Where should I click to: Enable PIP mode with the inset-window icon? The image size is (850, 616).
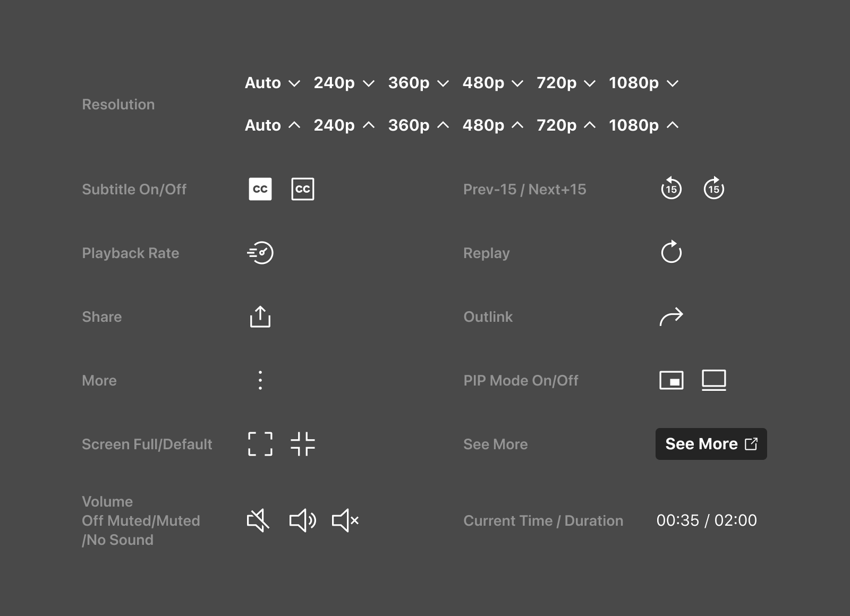pos(671,380)
